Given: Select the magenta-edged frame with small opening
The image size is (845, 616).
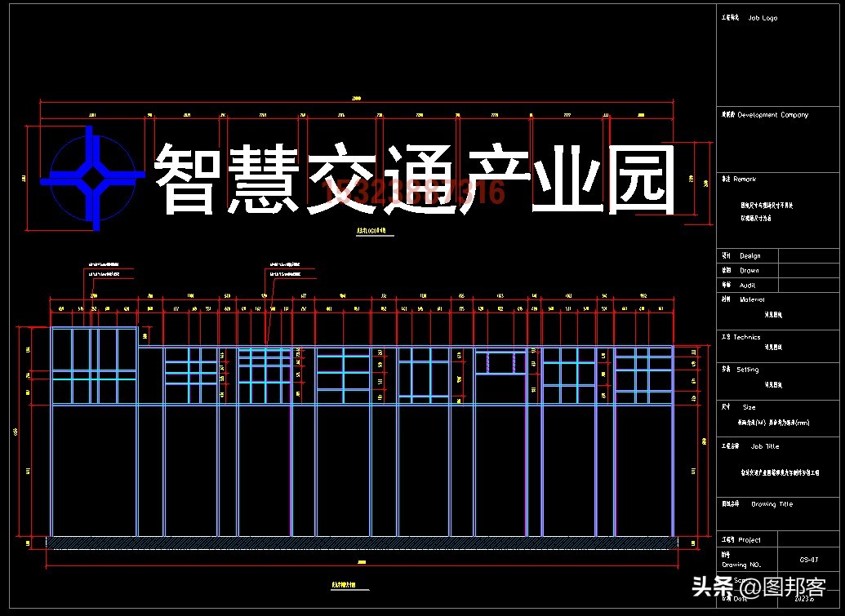Looking at the screenshot, I should click(500, 363).
